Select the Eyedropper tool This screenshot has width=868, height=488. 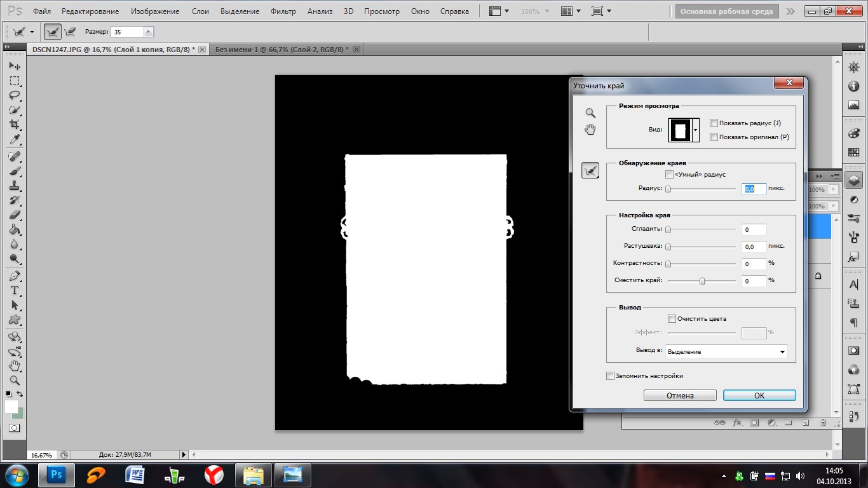[x=15, y=139]
